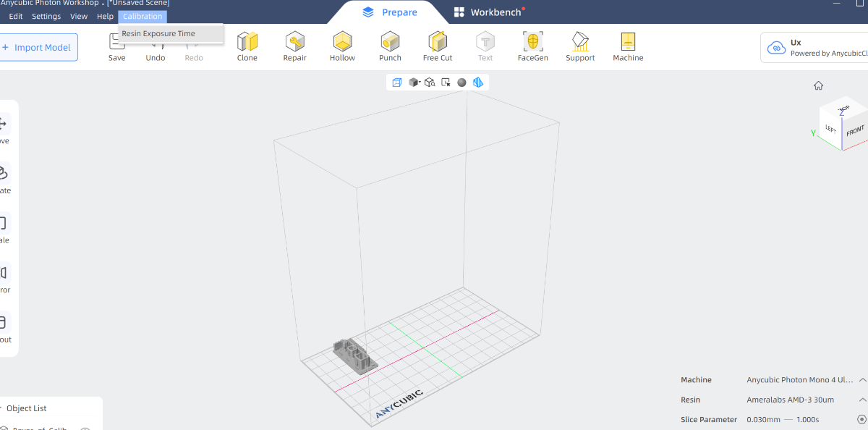Select the Clone tool
868x430 pixels.
click(x=247, y=47)
